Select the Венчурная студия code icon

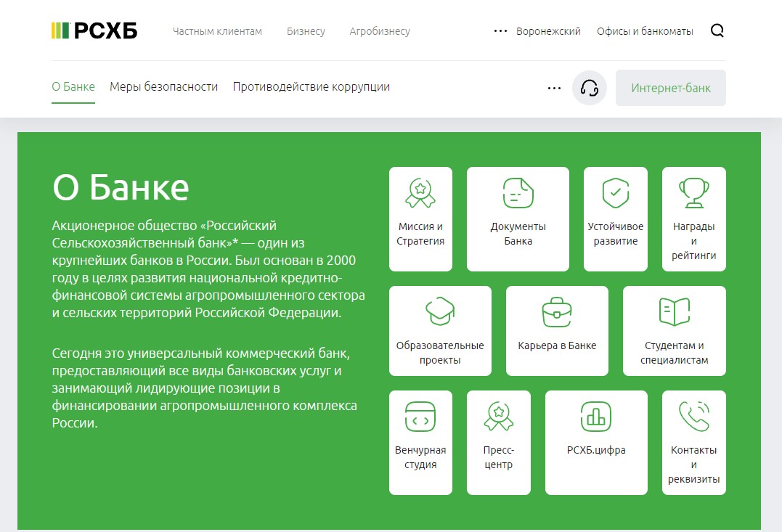pos(420,417)
